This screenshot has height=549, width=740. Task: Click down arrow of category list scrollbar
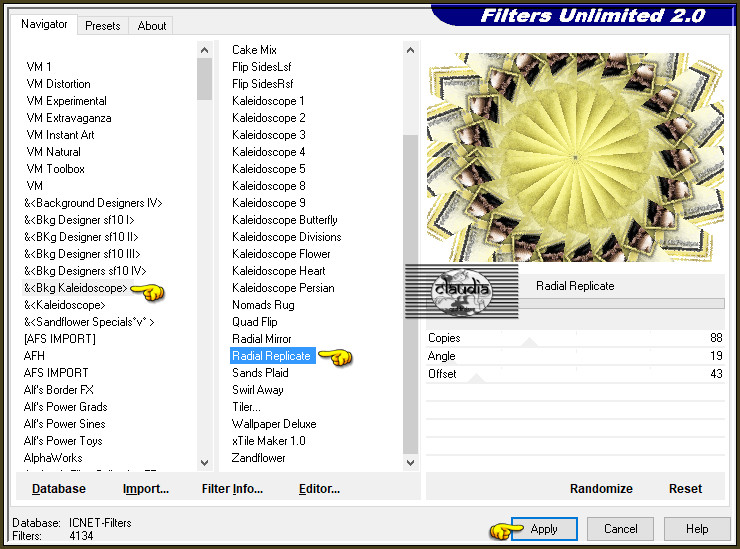coord(204,463)
